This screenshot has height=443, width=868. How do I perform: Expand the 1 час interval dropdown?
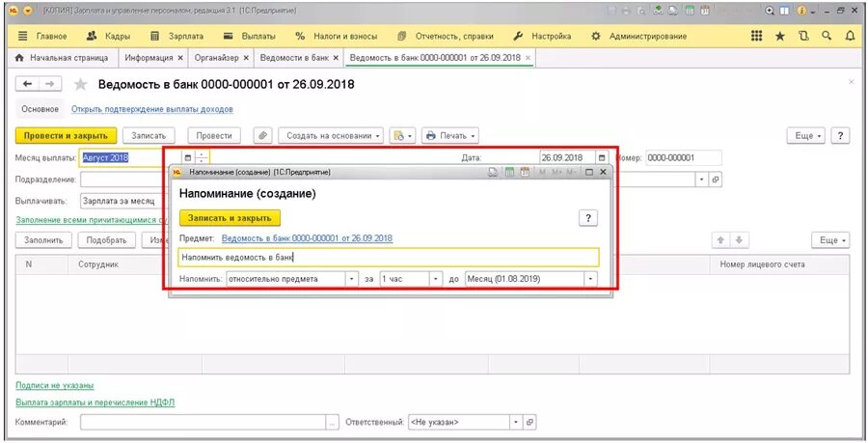437,279
